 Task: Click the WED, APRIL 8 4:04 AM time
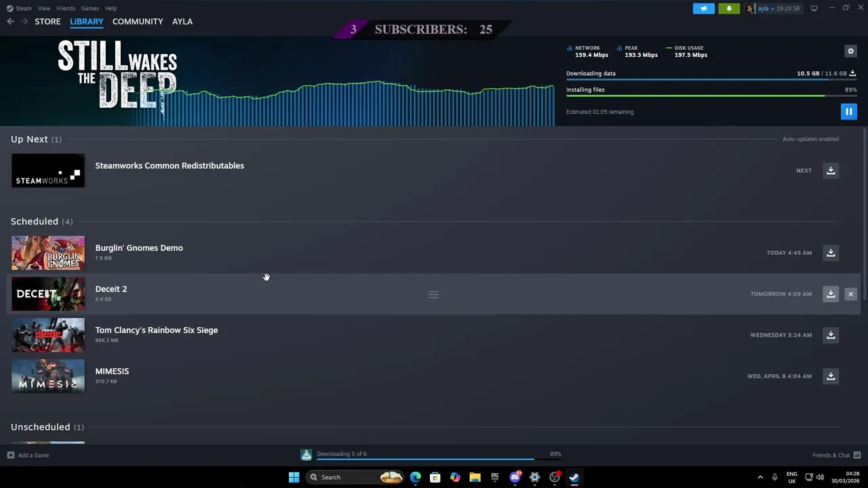tap(779, 376)
